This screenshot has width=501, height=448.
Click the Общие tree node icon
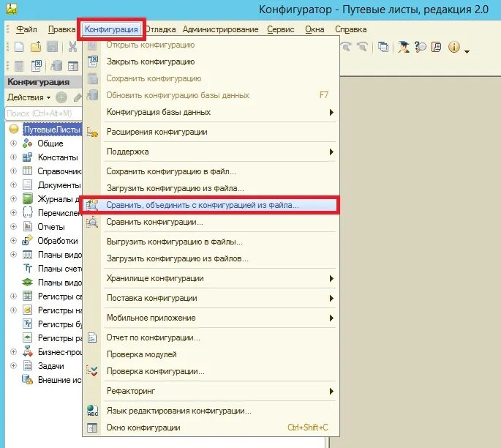pyautogui.click(x=28, y=143)
